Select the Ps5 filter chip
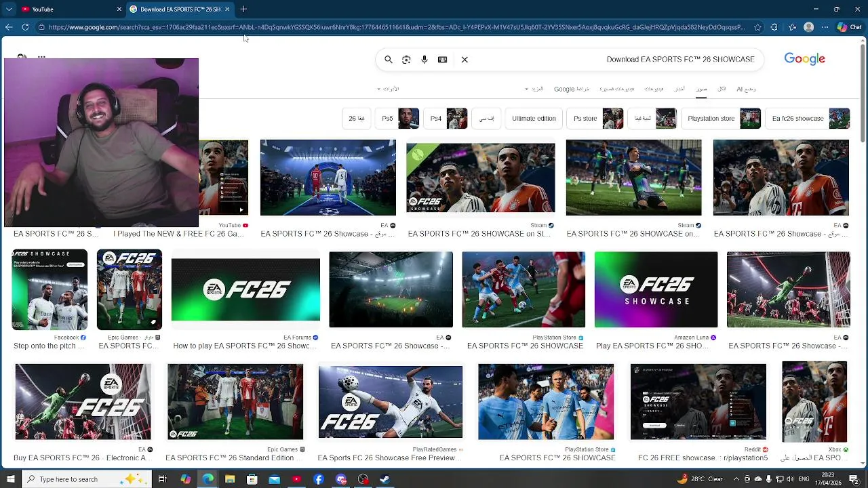This screenshot has width=868, height=488. click(397, 118)
